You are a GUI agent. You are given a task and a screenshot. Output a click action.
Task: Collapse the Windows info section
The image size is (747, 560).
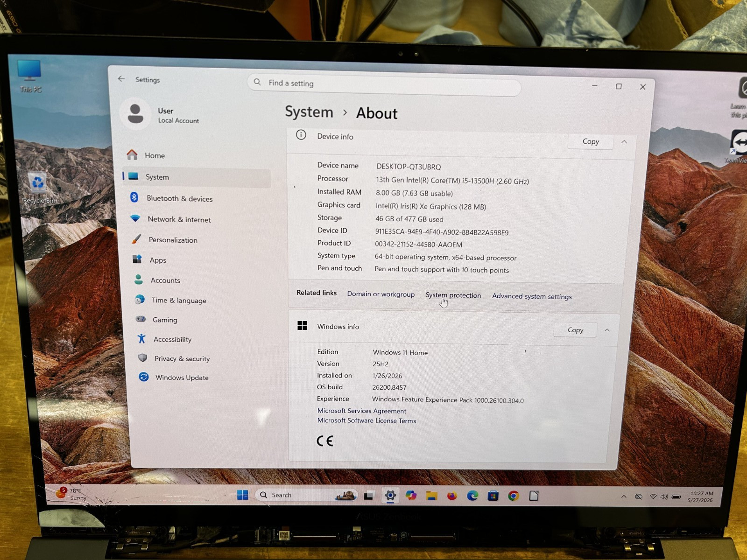(607, 330)
